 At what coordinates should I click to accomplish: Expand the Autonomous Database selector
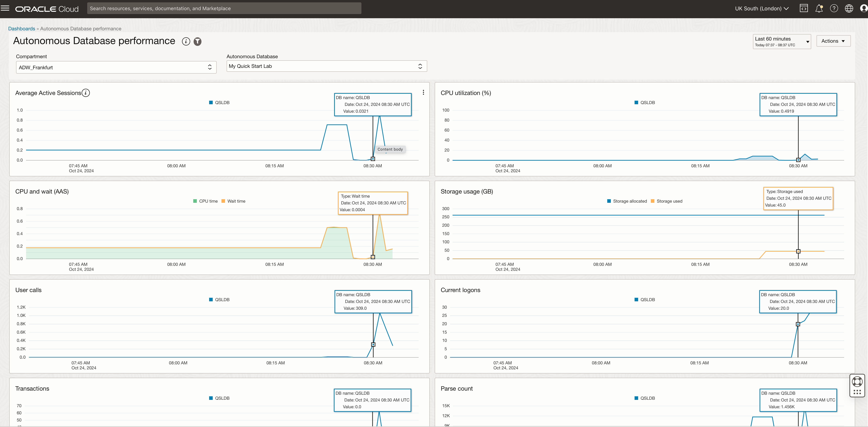click(326, 66)
